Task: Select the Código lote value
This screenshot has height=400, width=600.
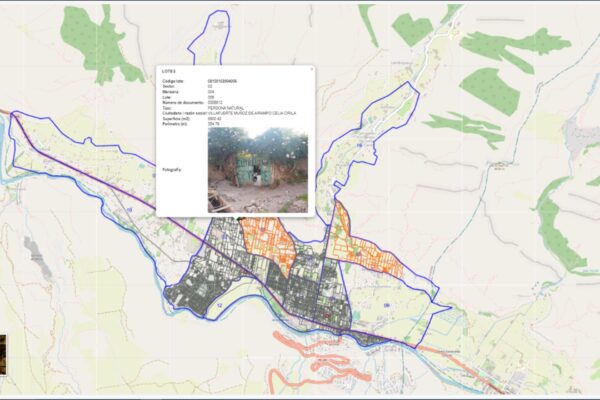Action: (221, 80)
